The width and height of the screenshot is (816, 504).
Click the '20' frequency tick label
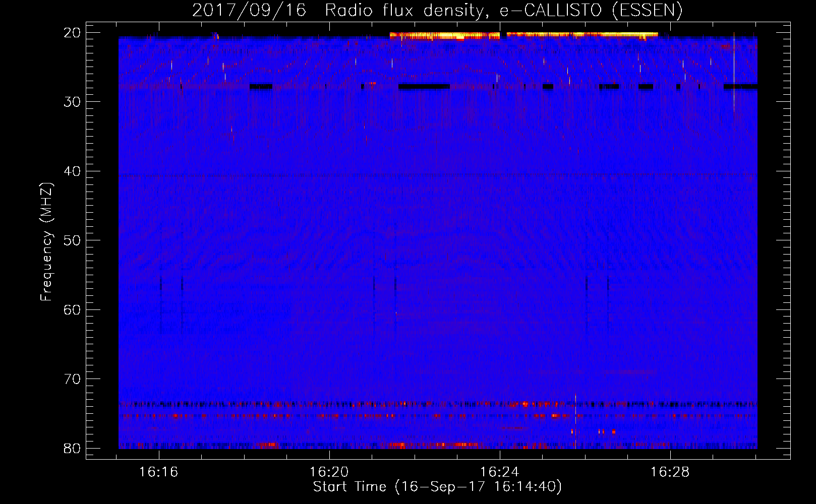pos(73,33)
